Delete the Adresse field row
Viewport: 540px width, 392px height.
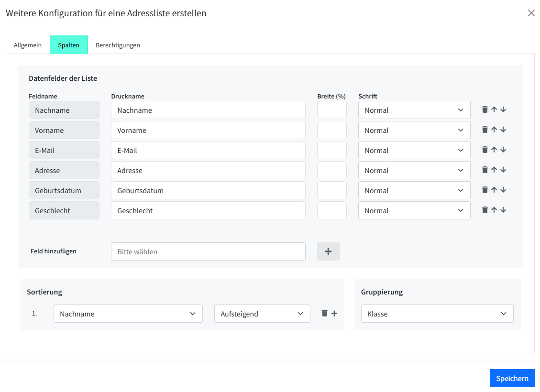485,170
